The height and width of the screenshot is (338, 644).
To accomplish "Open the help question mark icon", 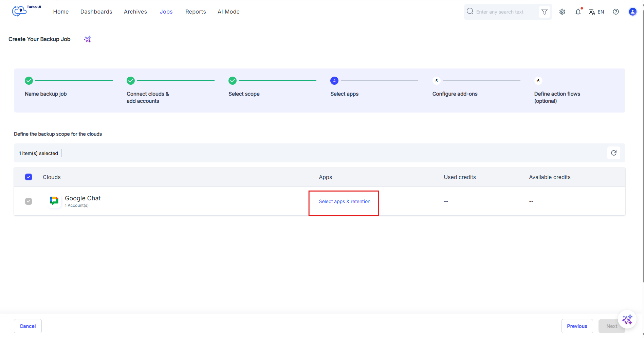I will coord(616,12).
